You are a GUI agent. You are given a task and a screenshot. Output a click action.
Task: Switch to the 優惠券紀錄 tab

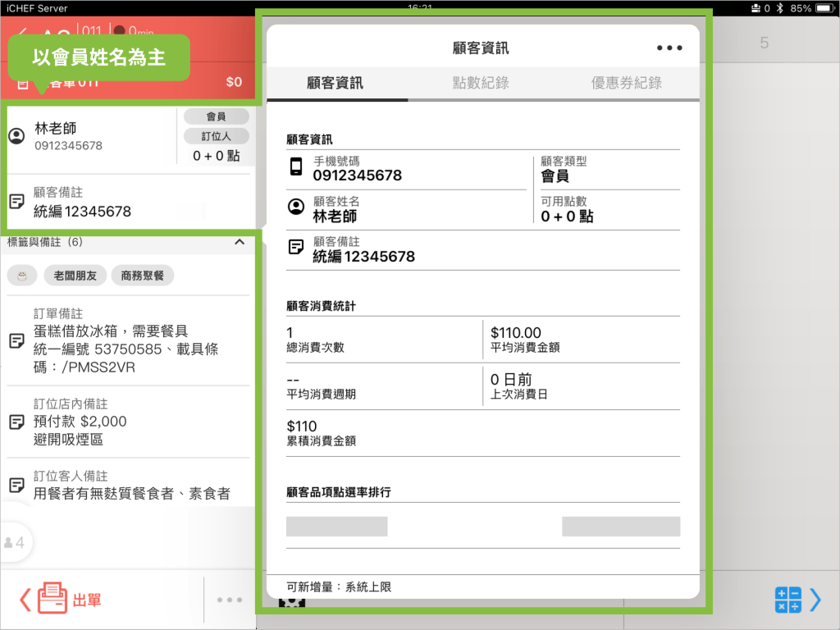(626, 83)
